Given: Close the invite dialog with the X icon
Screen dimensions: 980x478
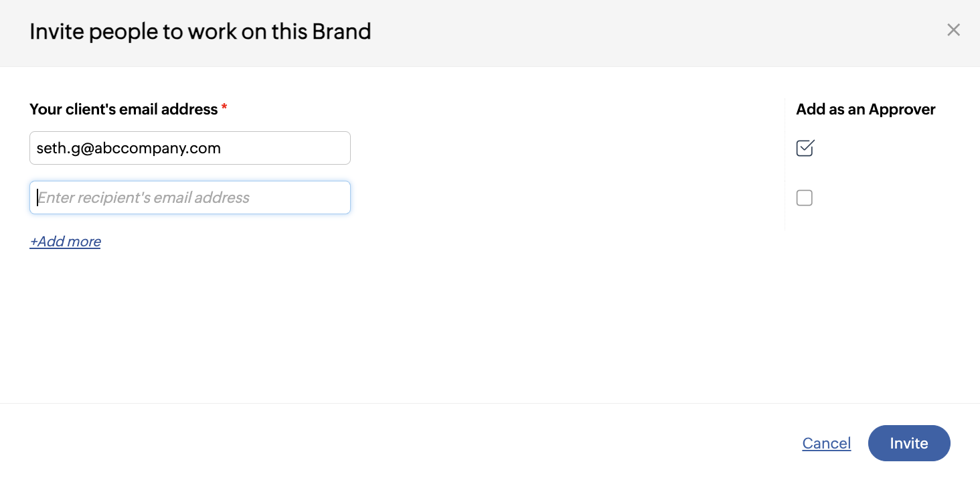Looking at the screenshot, I should (x=953, y=30).
